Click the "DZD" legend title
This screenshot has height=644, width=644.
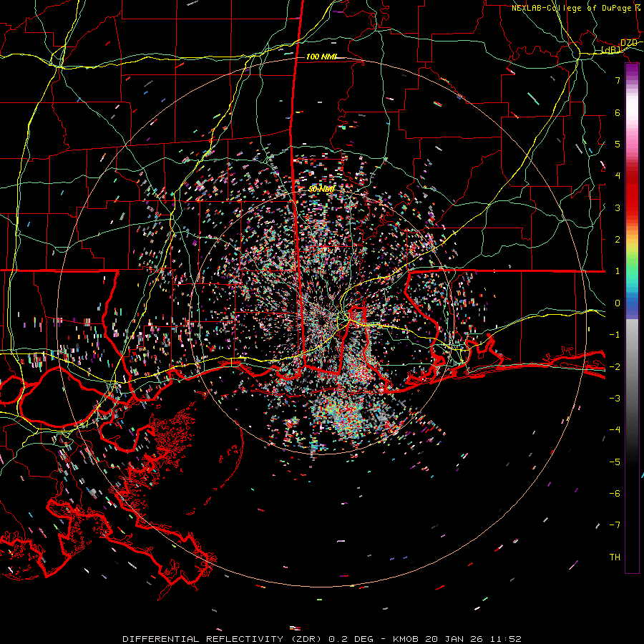coord(628,43)
